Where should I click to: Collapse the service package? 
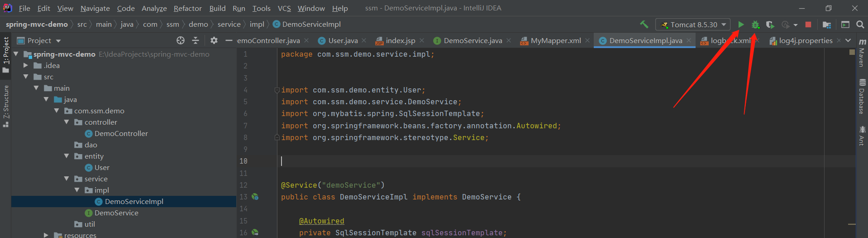coord(67,179)
